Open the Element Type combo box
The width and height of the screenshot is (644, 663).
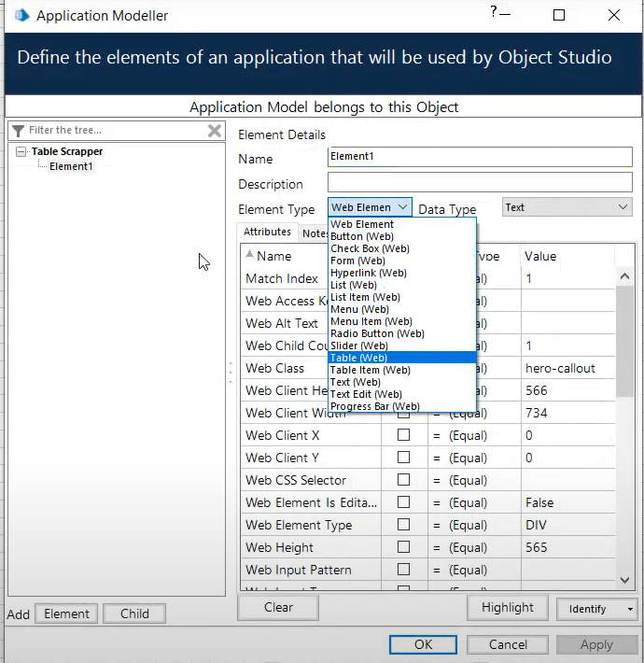pos(370,207)
